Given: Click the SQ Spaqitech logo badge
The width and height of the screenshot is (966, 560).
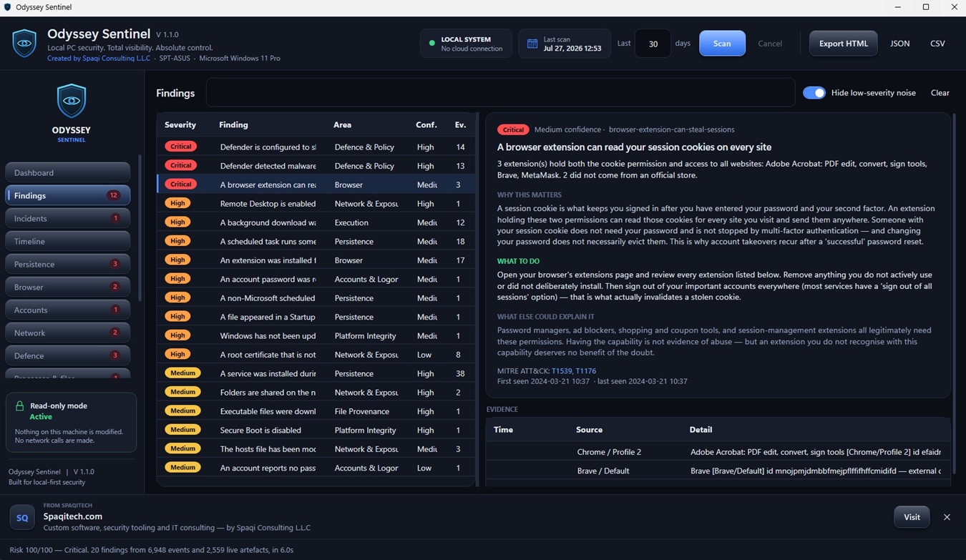Looking at the screenshot, I should [x=22, y=517].
